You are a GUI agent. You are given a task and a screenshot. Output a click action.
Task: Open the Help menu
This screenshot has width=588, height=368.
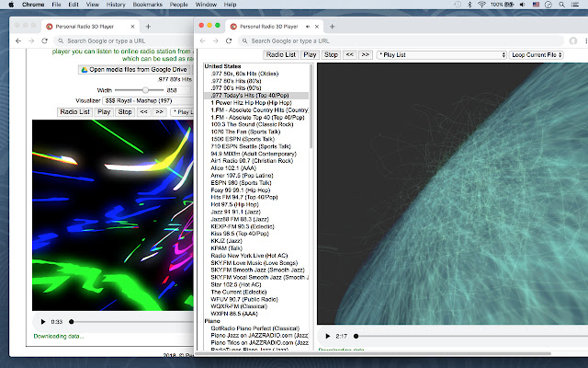[230, 5]
